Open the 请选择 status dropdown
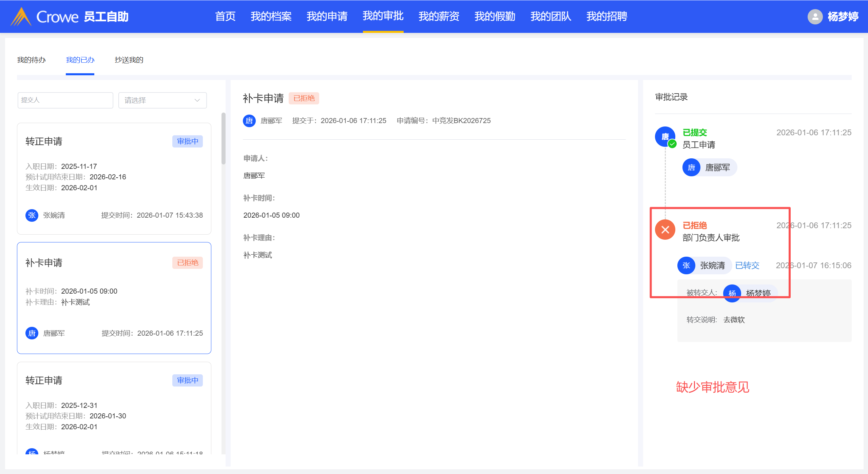 click(162, 100)
